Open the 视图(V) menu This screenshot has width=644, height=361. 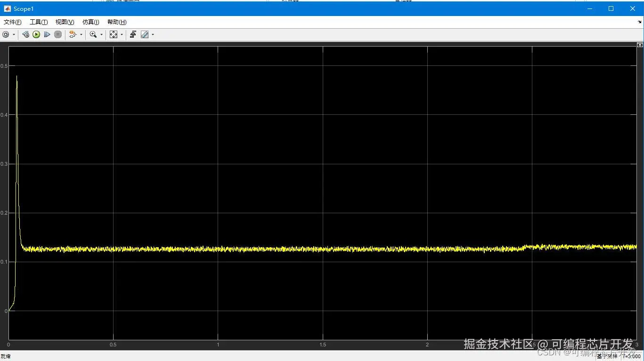[65, 22]
